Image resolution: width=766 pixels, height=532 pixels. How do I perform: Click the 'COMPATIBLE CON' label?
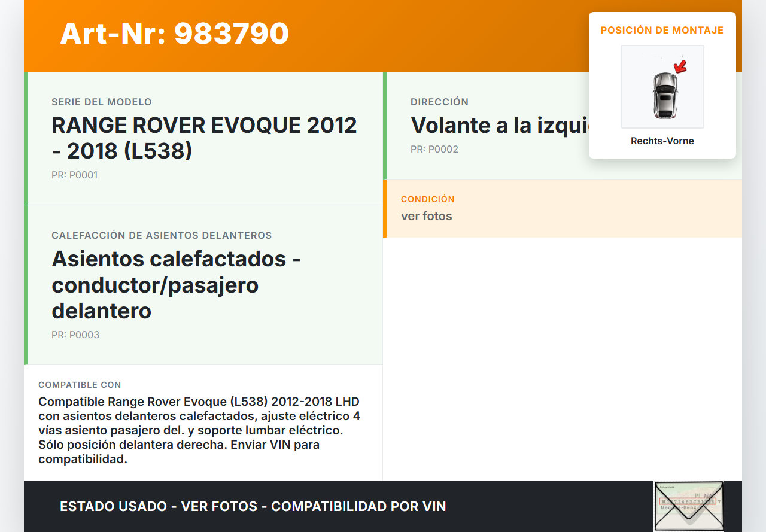[x=80, y=385]
